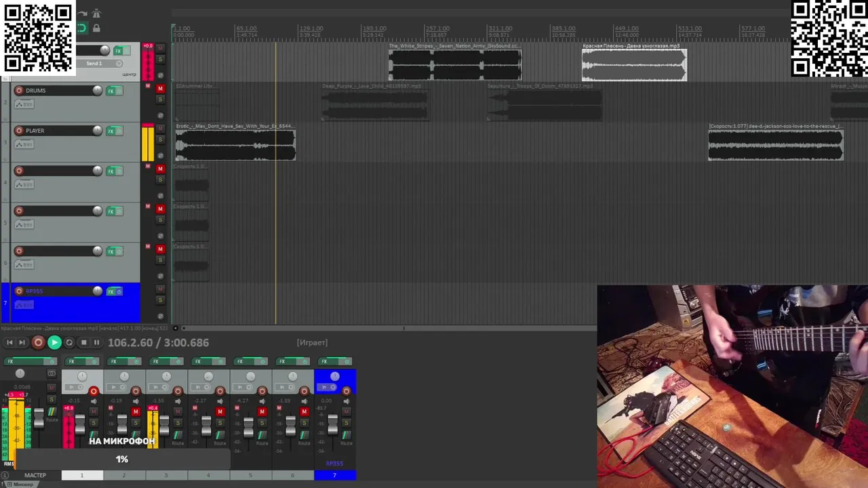
Task: Open input dropdown on mixer strip 2
Action: click(116, 387)
